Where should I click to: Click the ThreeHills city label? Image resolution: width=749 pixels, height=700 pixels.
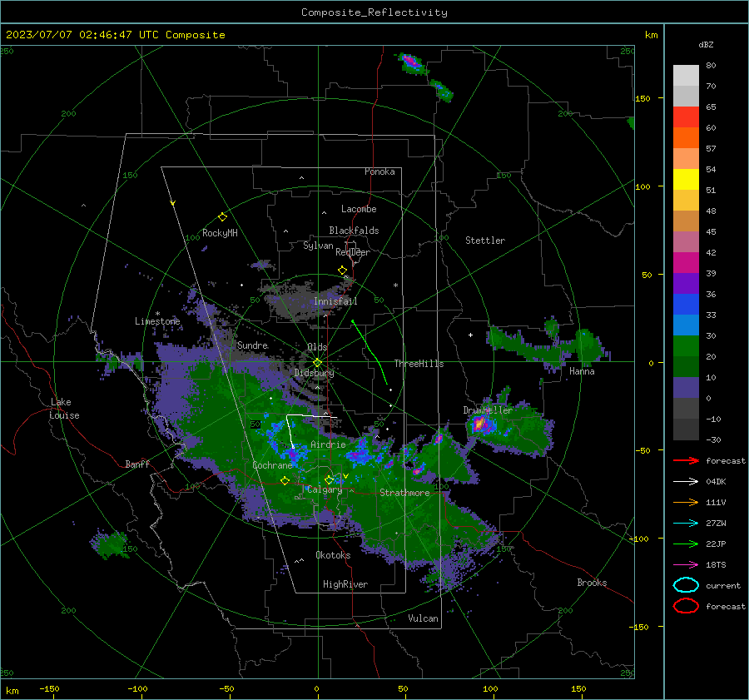(419, 364)
